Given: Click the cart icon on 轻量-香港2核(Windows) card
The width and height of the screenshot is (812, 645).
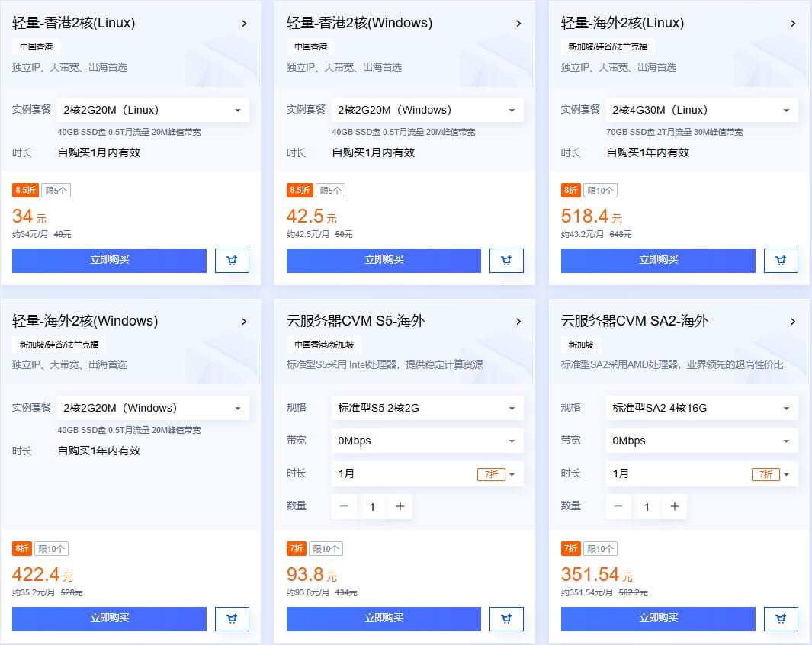Looking at the screenshot, I should 506,260.
